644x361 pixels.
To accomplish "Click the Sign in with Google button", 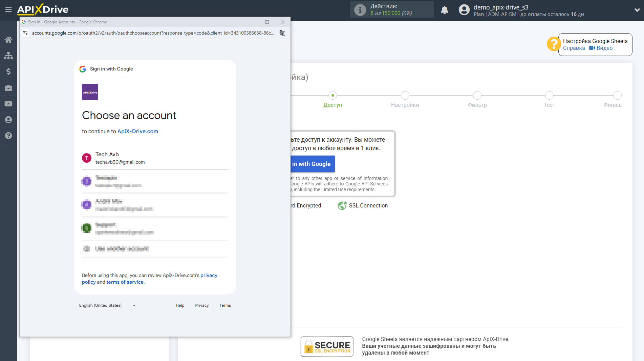I will [x=312, y=164].
